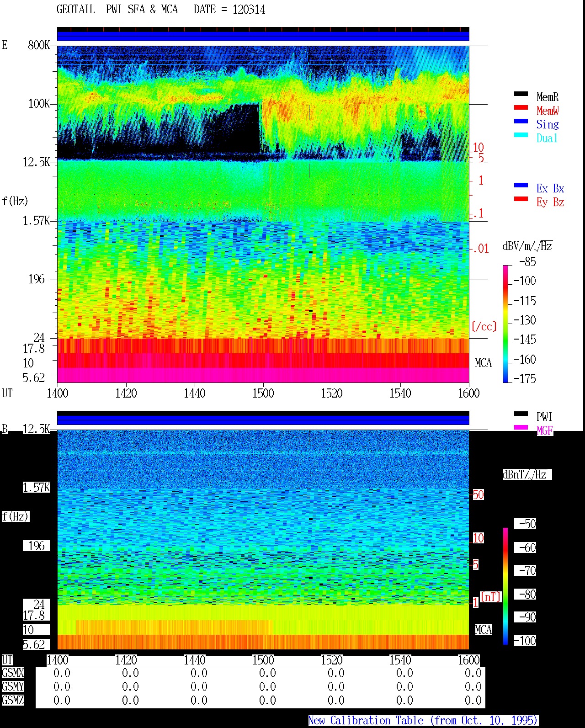
Task: Click the blue status bar above B spectrogram
Action: coord(263,420)
